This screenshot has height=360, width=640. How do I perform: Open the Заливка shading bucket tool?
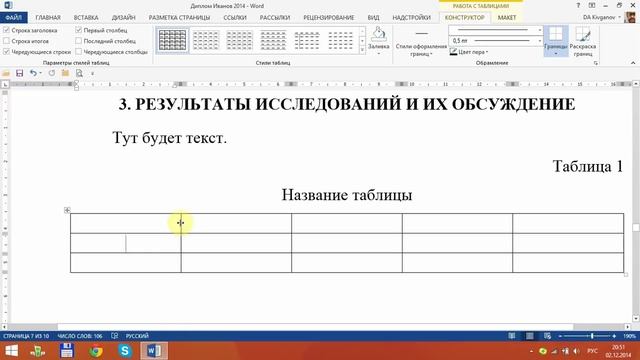coord(378,41)
